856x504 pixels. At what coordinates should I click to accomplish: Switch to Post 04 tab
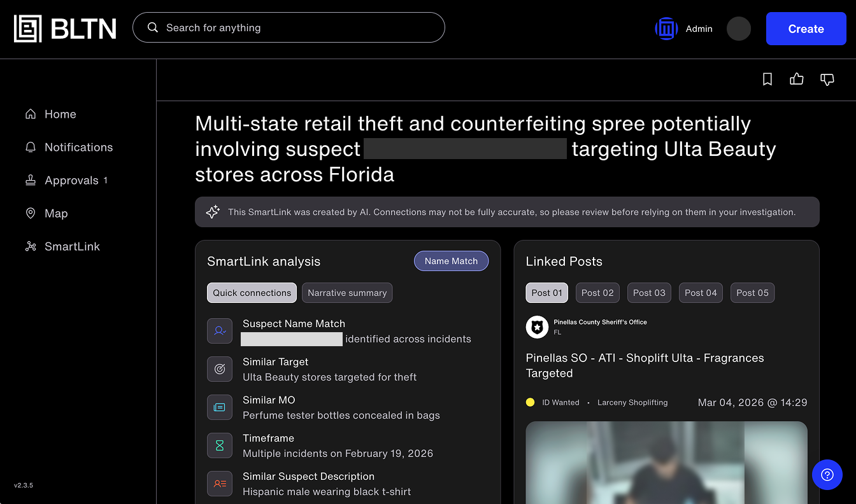(701, 293)
